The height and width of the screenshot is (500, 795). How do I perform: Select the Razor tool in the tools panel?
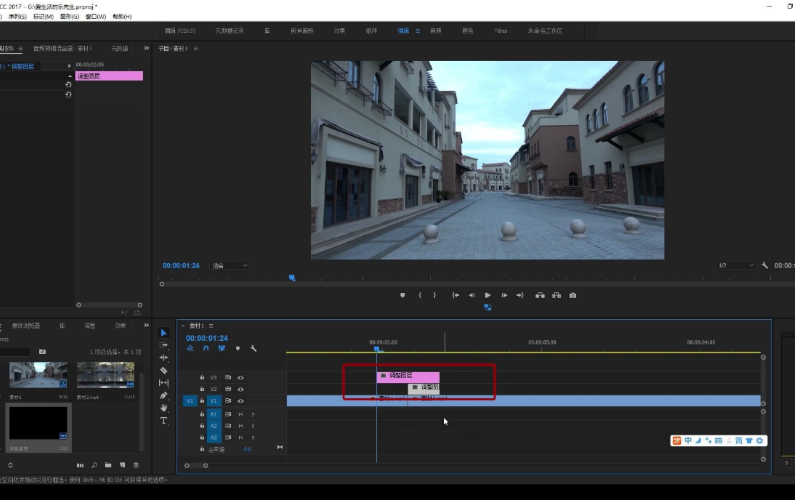(x=164, y=371)
